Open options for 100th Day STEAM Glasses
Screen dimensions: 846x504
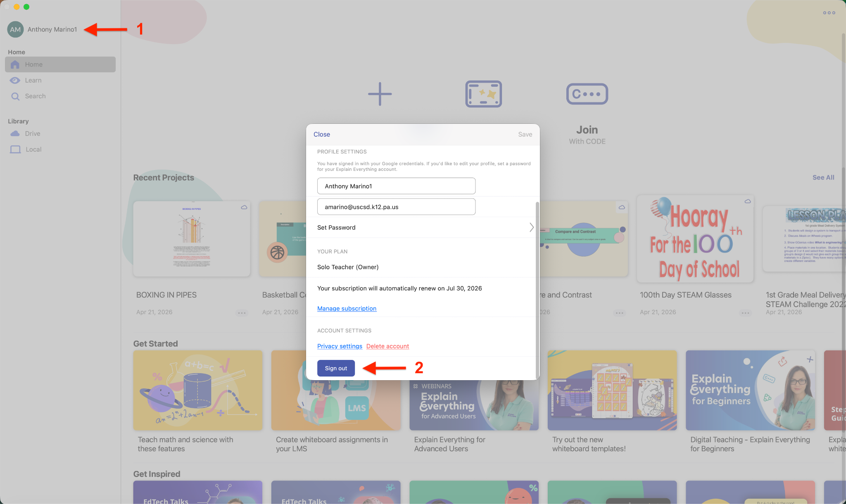coord(745,313)
